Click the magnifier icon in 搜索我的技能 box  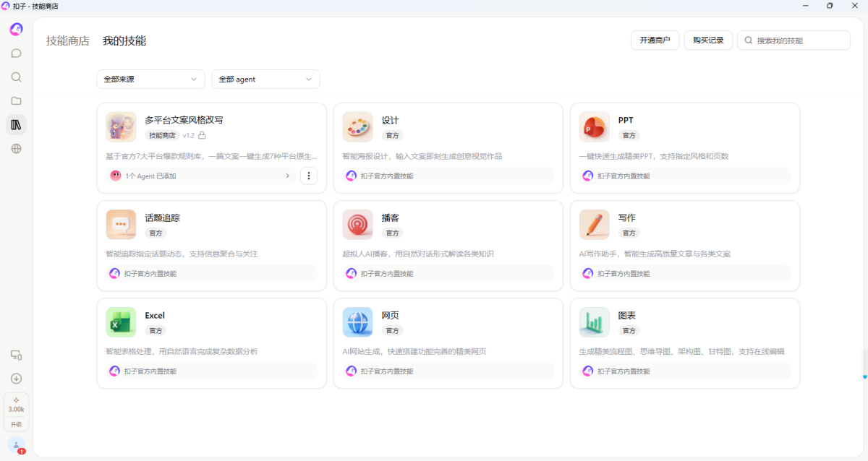749,40
